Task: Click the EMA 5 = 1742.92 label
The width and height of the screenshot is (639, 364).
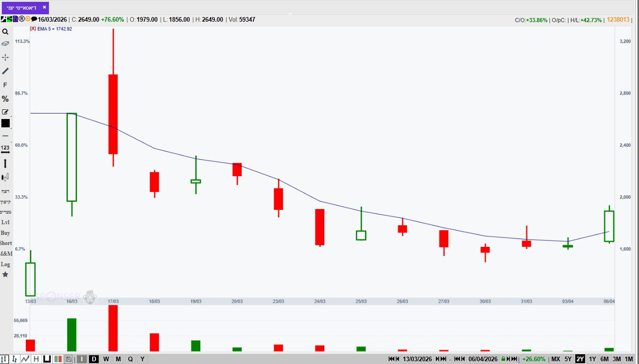Action: [55, 29]
